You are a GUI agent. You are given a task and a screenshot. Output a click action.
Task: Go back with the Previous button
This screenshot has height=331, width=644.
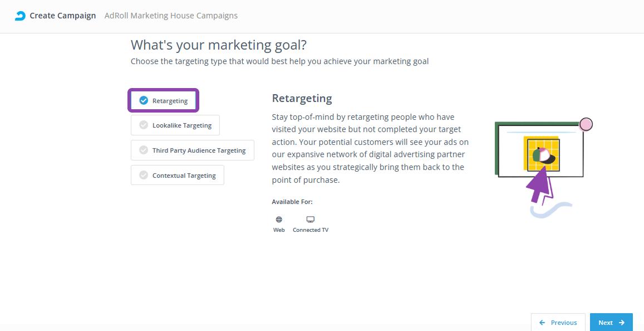point(558,323)
